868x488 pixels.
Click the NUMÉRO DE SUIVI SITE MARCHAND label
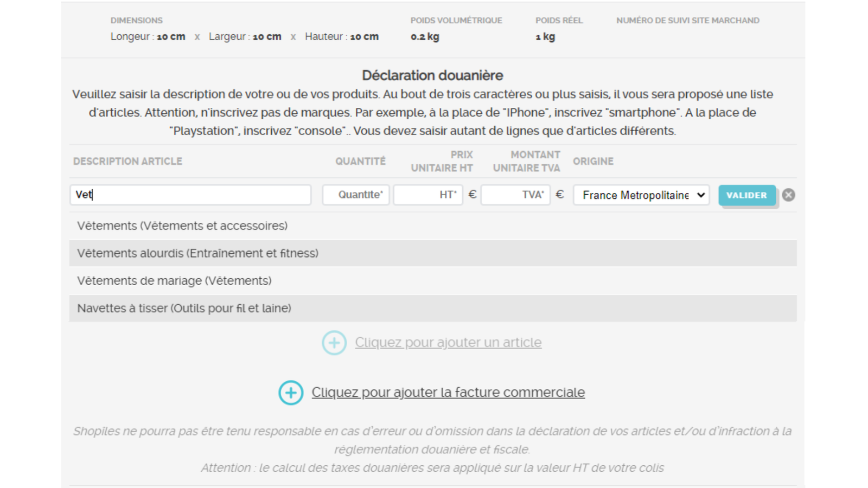[x=687, y=20]
